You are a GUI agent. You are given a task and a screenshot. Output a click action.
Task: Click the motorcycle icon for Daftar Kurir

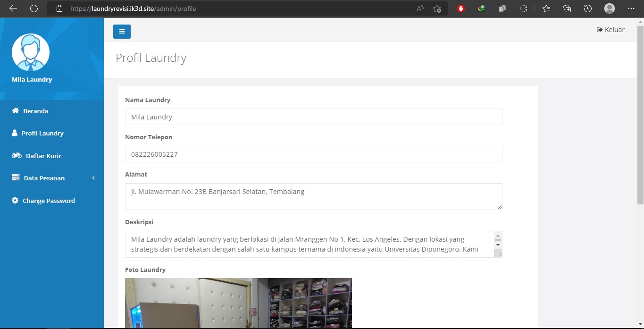point(17,156)
